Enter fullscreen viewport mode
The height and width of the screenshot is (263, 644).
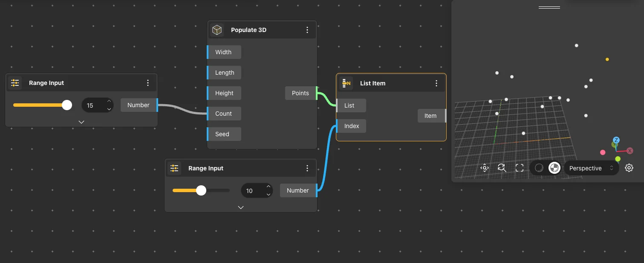coord(519,168)
